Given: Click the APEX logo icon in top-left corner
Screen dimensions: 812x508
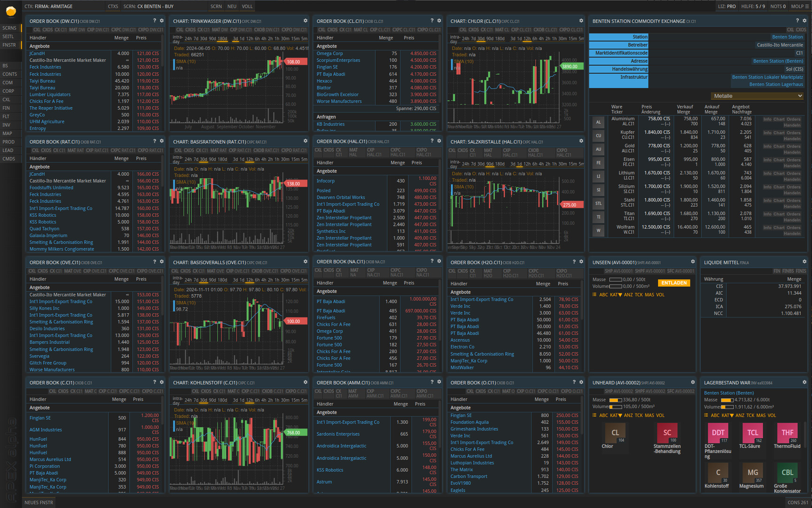Looking at the screenshot, I should coord(10,11).
